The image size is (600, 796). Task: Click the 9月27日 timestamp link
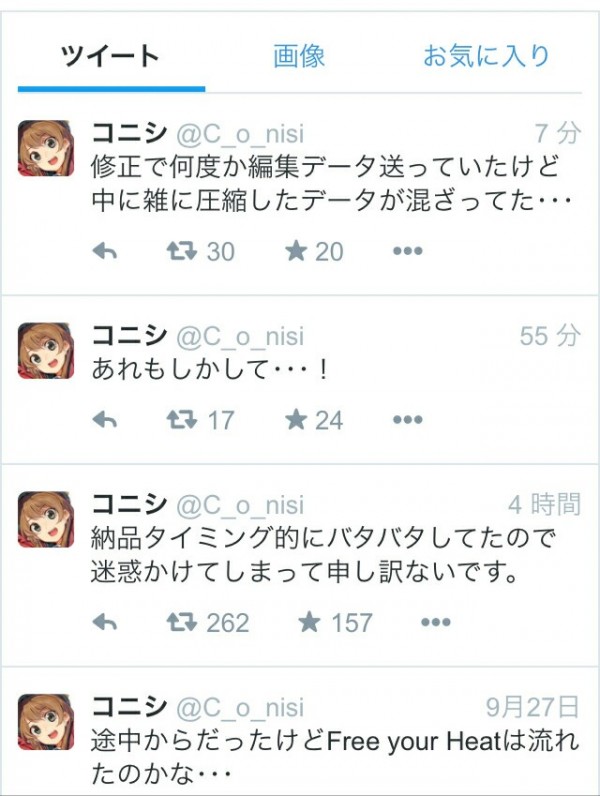point(532,708)
